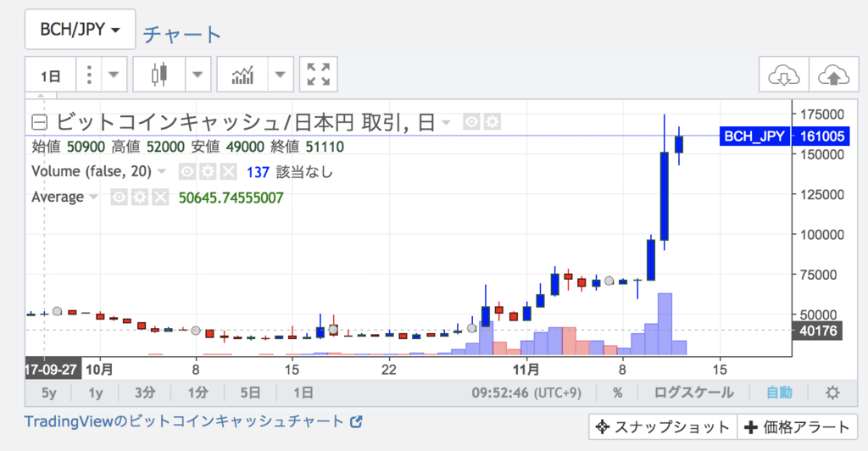Open the indicators icon

tap(242, 75)
